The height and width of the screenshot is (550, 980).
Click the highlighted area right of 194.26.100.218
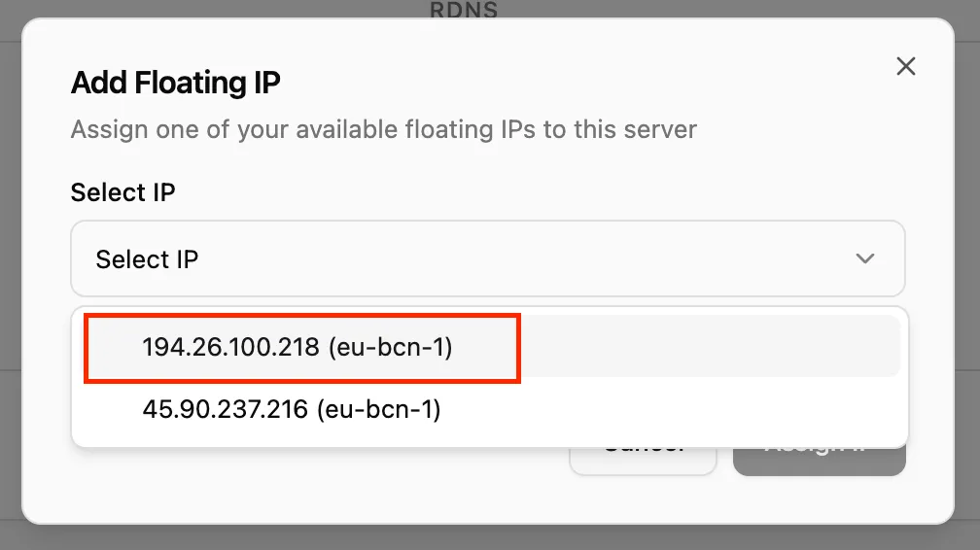pos(710,347)
